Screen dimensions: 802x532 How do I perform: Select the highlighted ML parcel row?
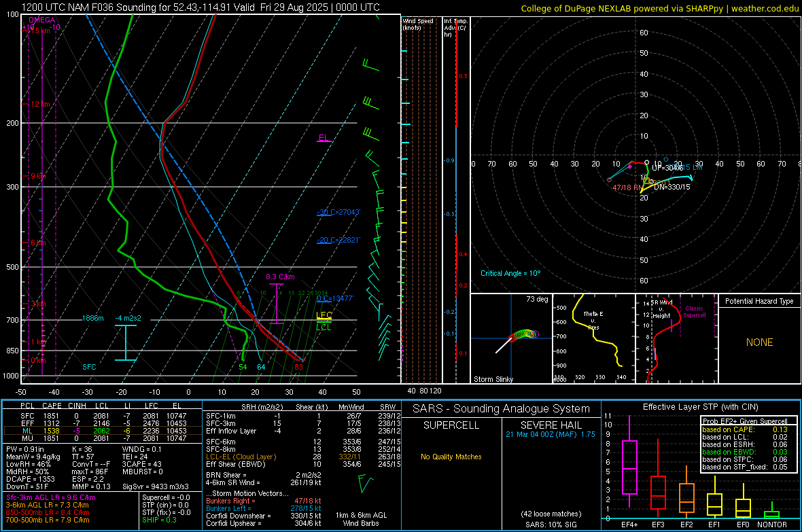pyautogui.click(x=103, y=431)
